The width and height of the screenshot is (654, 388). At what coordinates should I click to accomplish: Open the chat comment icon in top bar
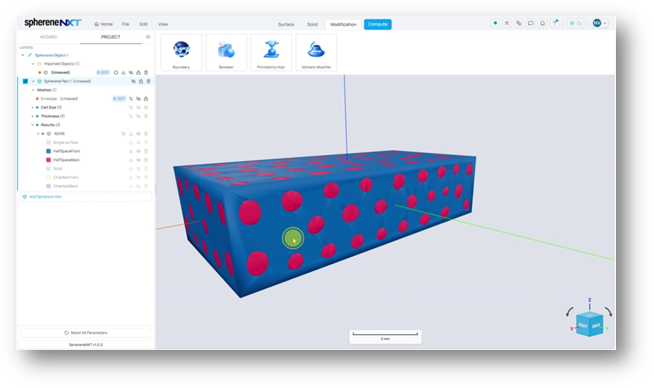click(531, 23)
